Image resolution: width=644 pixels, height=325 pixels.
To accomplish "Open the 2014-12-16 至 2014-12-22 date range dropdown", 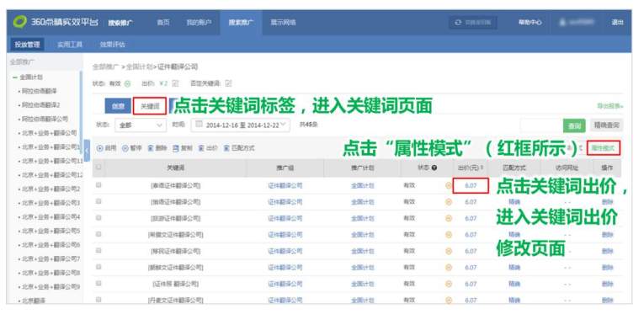I will (241, 125).
